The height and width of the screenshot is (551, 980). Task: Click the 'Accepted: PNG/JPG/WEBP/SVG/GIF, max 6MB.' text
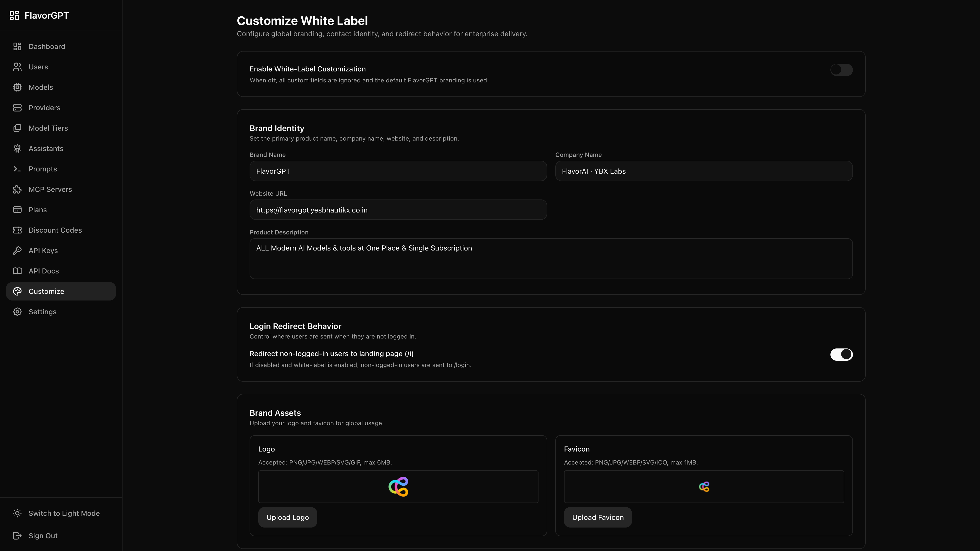click(325, 462)
